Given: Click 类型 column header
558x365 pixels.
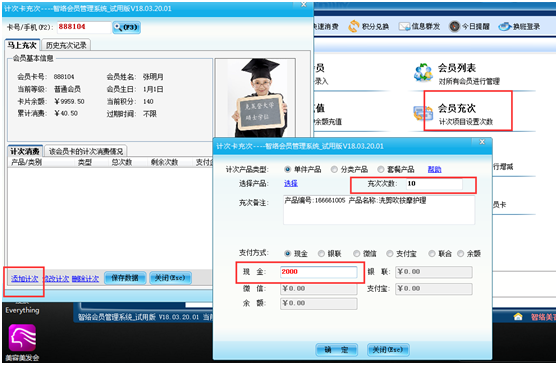Looking at the screenshot, I should [85, 162].
